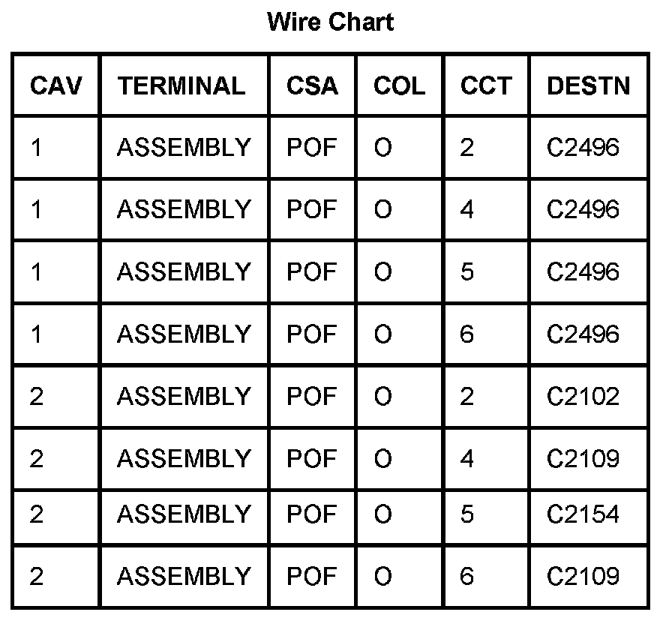Select ASSEMBLY in the C2154 row
This screenshot has width=672, height=630.
(184, 514)
